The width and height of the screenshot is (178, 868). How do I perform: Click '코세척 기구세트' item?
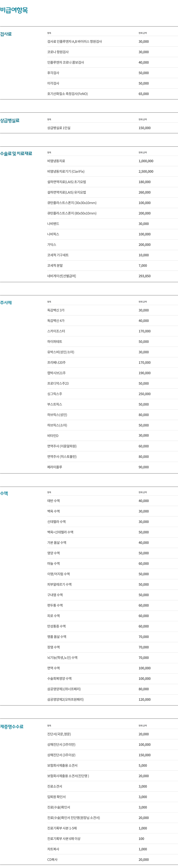point(58,255)
